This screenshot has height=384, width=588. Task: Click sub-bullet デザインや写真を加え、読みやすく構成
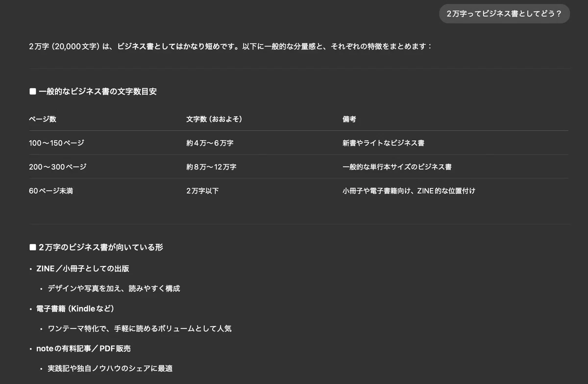coord(114,288)
